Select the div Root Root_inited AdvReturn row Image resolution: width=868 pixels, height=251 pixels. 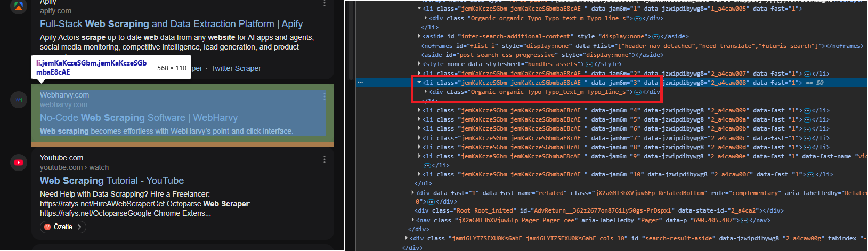tap(599, 210)
